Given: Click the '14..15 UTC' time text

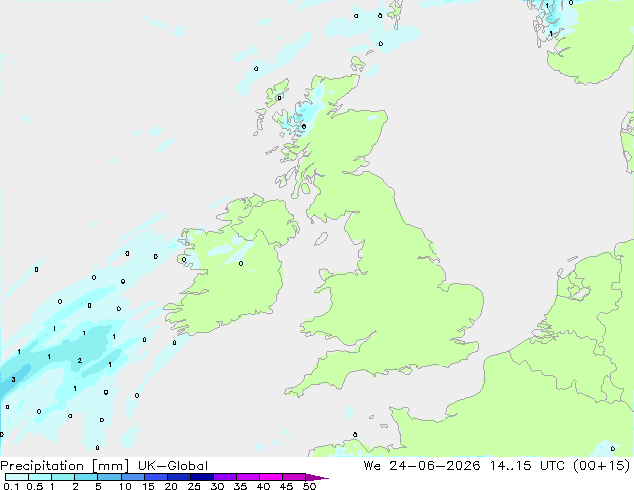Looking at the screenshot, I should (528, 466).
